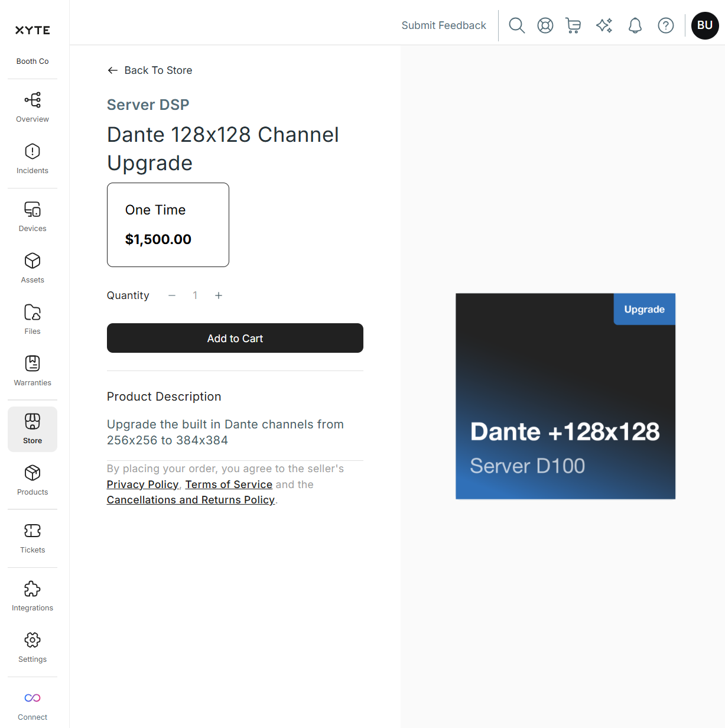Open the Incidents section

pyautogui.click(x=32, y=159)
